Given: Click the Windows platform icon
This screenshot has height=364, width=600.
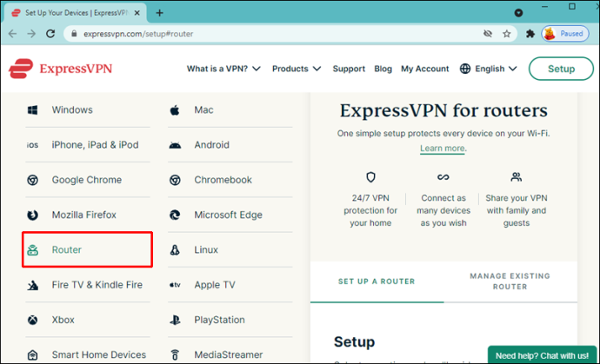Looking at the screenshot, I should 32,110.
